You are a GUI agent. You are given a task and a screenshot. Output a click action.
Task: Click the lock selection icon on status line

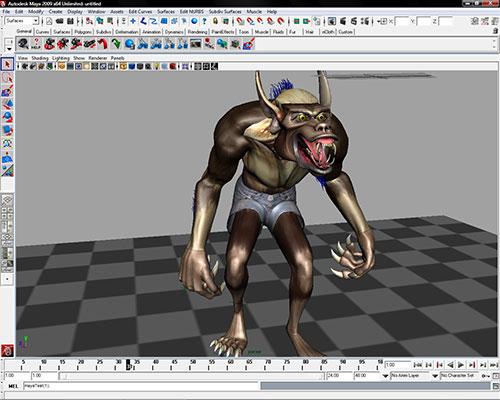215,21
